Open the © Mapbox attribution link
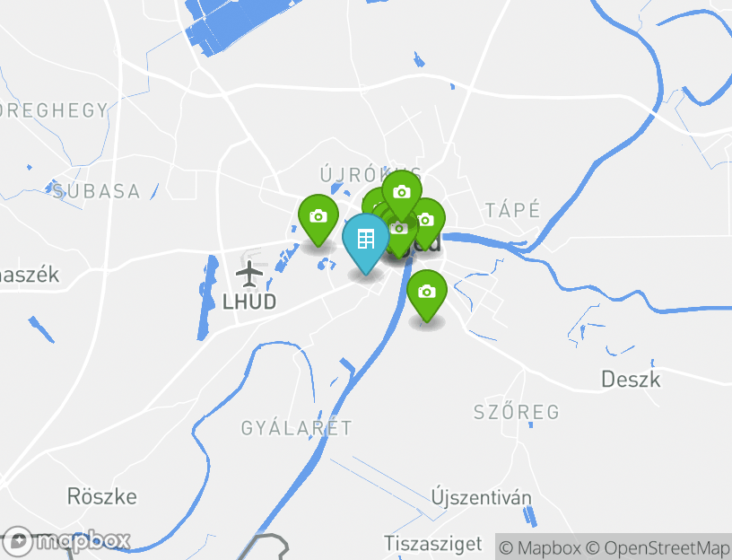 coord(540,547)
